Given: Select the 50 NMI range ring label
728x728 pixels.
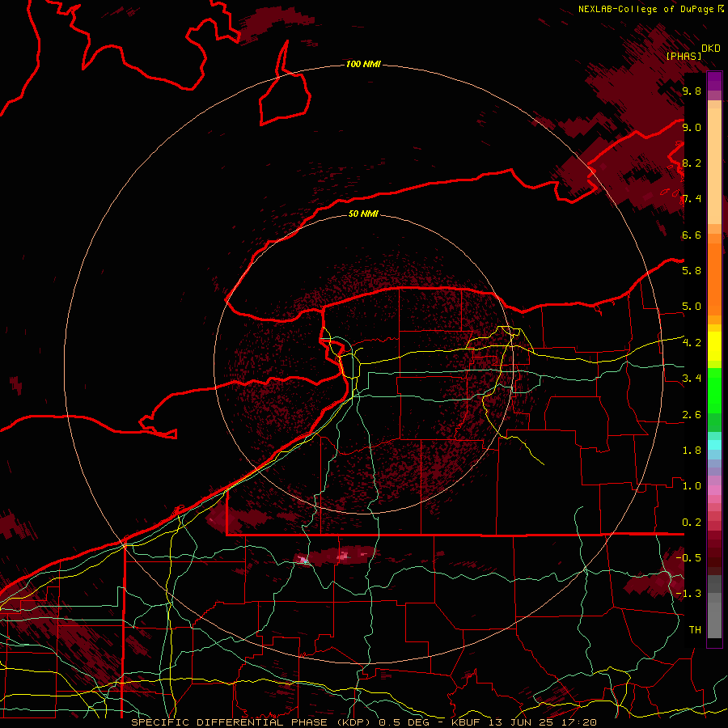Looking at the screenshot, I should [363, 214].
